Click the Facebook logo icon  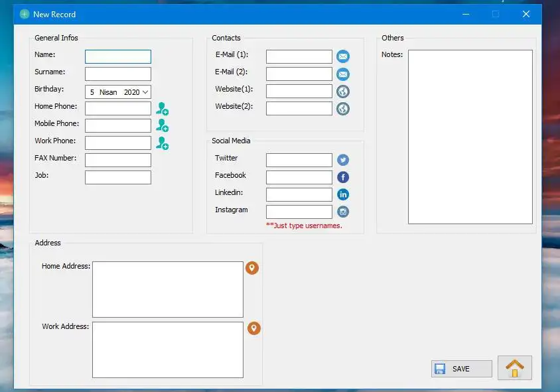tap(343, 177)
